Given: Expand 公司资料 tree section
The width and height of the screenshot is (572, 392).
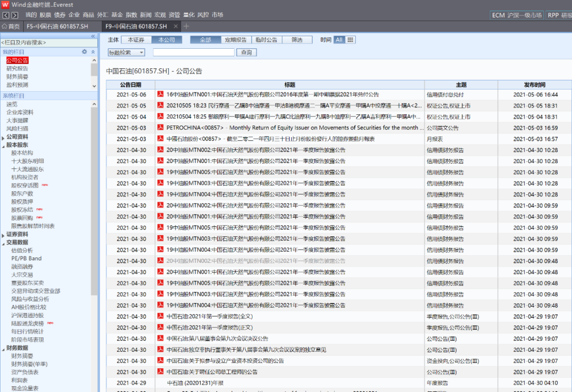Looking at the screenshot, I should tap(3, 137).
